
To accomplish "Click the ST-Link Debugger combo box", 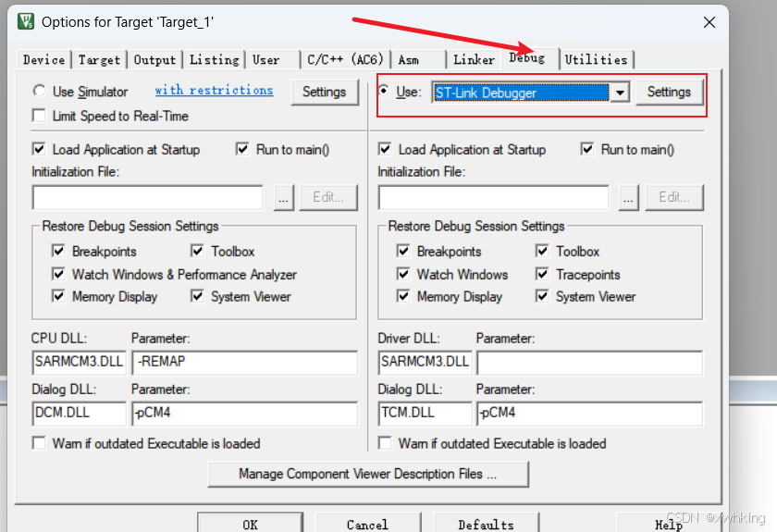I will point(530,93).
